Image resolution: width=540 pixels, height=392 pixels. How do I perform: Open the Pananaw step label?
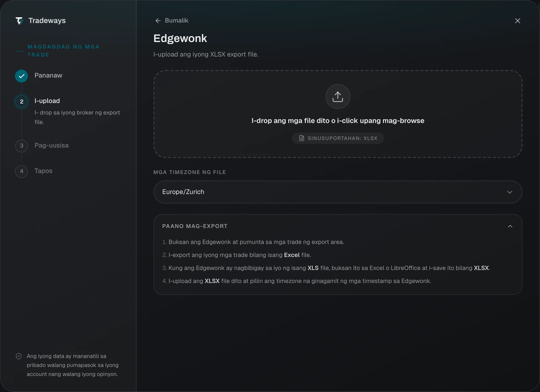[48, 75]
